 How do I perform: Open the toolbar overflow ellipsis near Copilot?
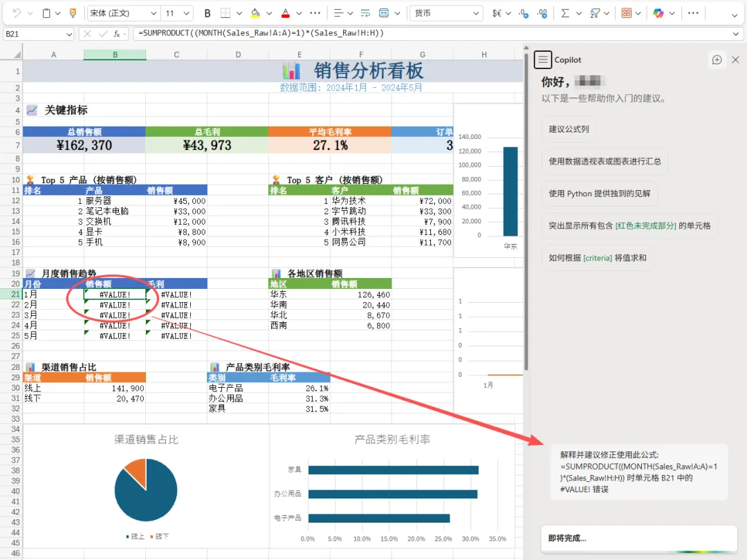click(x=693, y=13)
